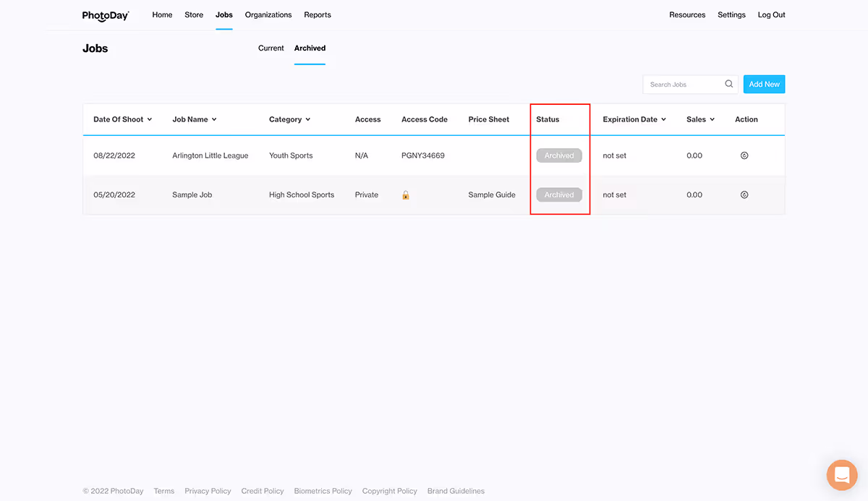Open the Terms footer link
The height and width of the screenshot is (501, 868).
tap(164, 491)
